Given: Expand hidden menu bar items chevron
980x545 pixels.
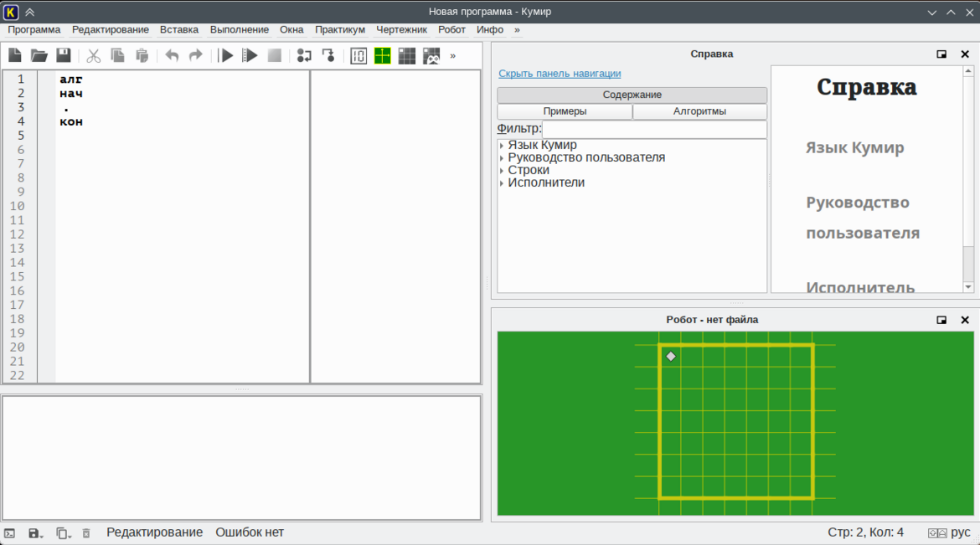Looking at the screenshot, I should click(517, 29).
